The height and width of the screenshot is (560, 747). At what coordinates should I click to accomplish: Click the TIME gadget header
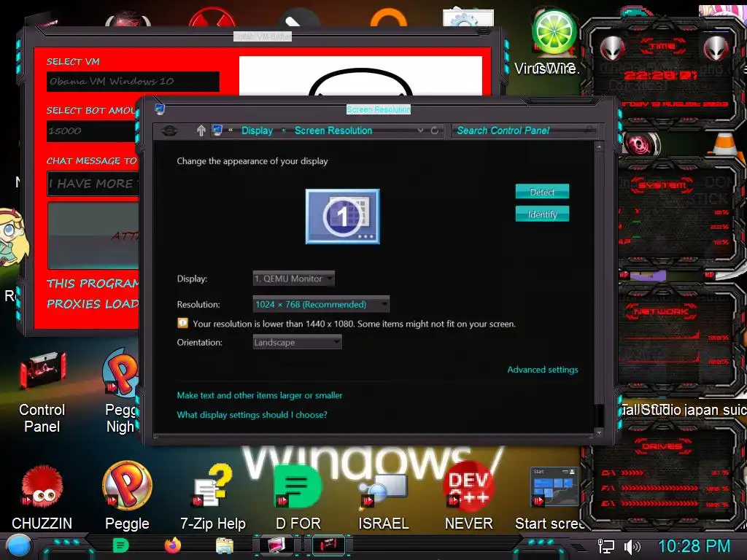point(662,46)
